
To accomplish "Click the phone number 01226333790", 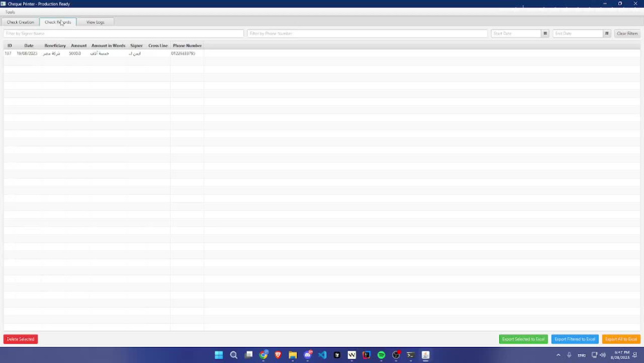I will (x=183, y=54).
